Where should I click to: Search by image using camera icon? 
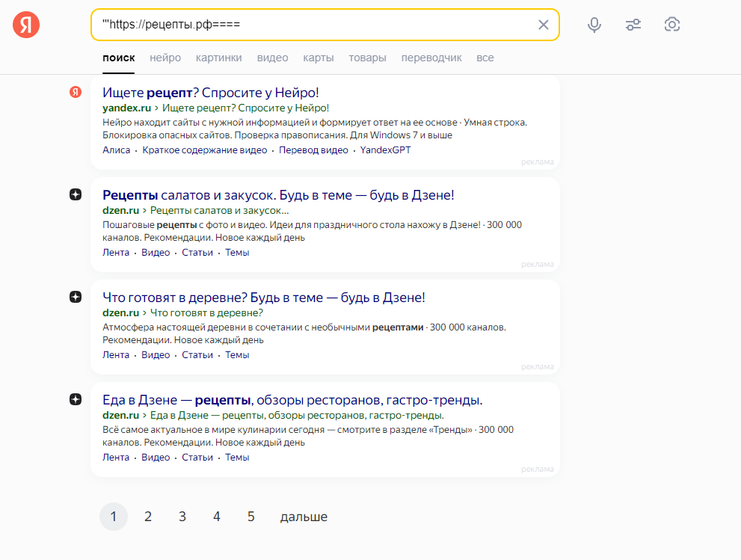[x=672, y=25]
